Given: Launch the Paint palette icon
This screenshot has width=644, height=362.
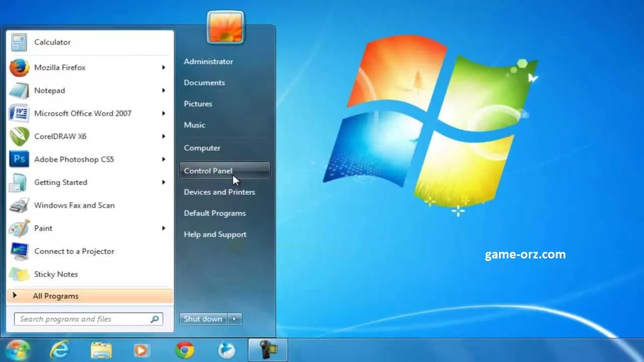Looking at the screenshot, I should tap(19, 228).
